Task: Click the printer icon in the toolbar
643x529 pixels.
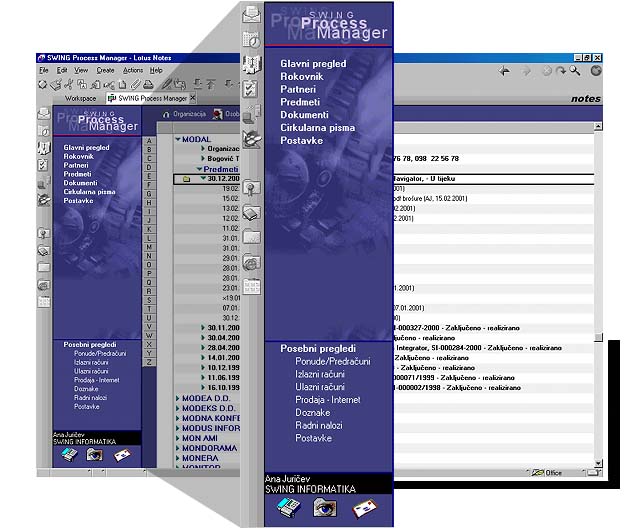Action: (148, 84)
